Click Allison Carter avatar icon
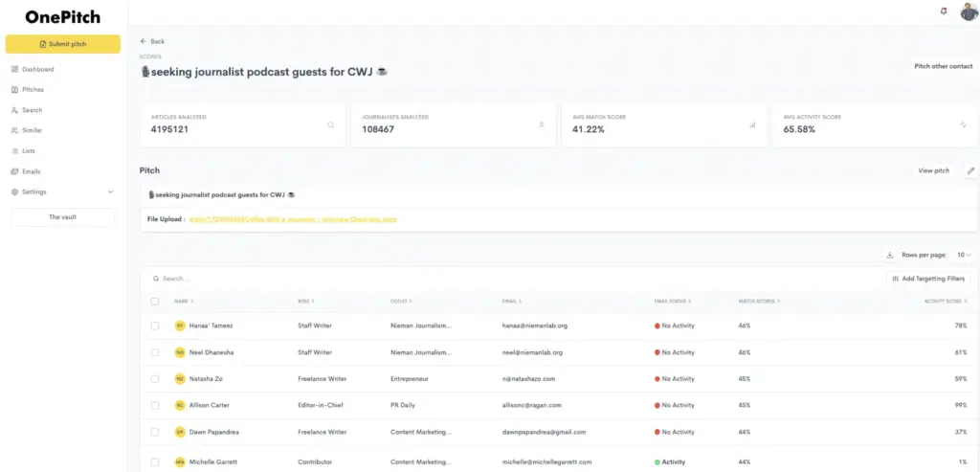This screenshot has width=980, height=472. point(180,405)
